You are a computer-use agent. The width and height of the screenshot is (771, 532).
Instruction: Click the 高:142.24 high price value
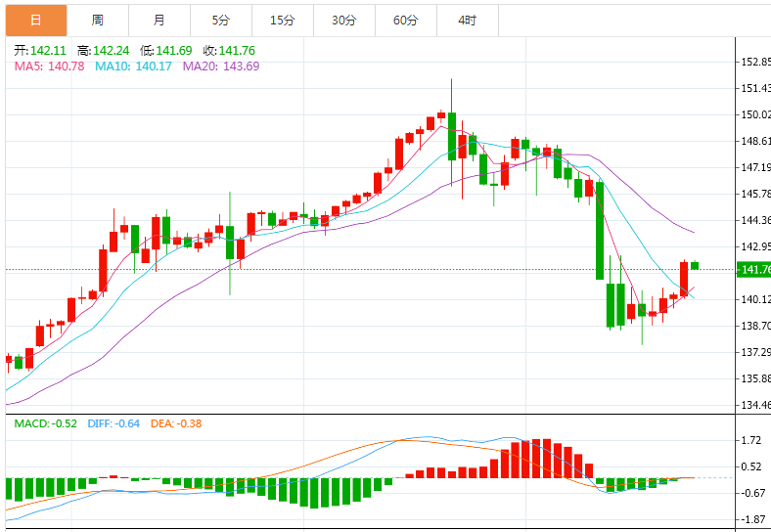click(x=104, y=51)
